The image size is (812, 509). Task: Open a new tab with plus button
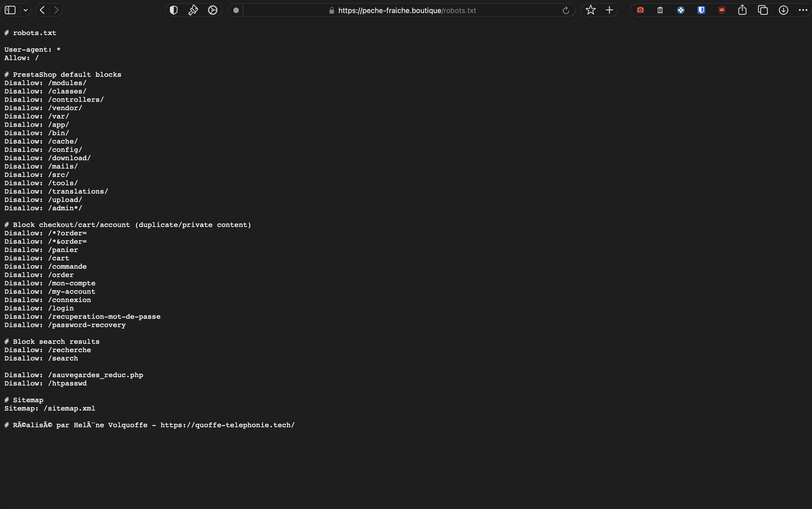[610, 10]
